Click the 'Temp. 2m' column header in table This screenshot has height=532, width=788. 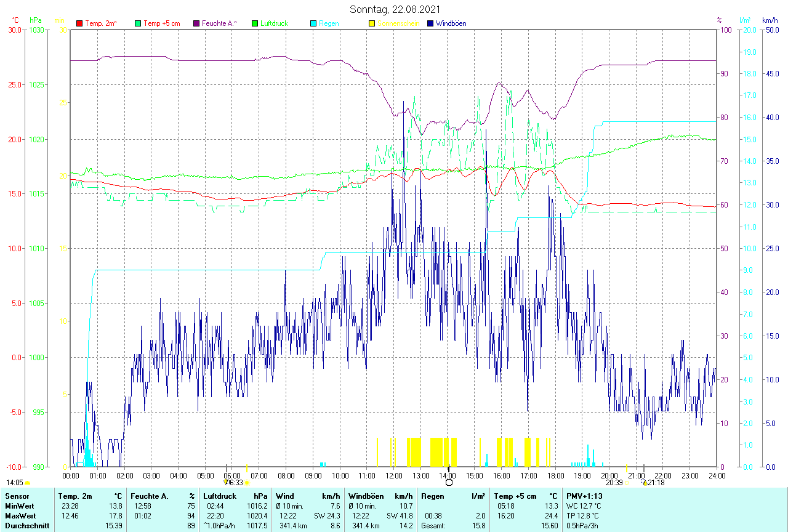(x=75, y=496)
